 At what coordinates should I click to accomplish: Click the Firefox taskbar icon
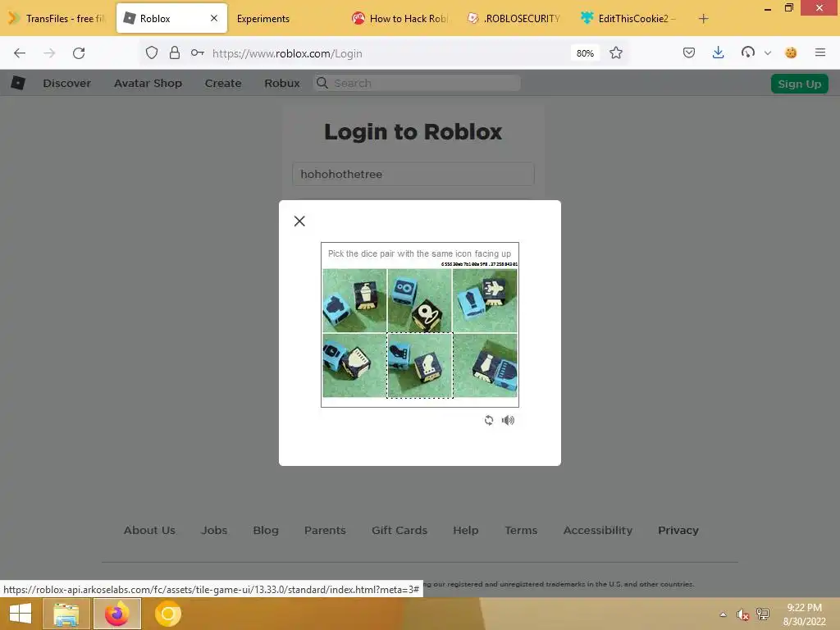[x=116, y=614]
